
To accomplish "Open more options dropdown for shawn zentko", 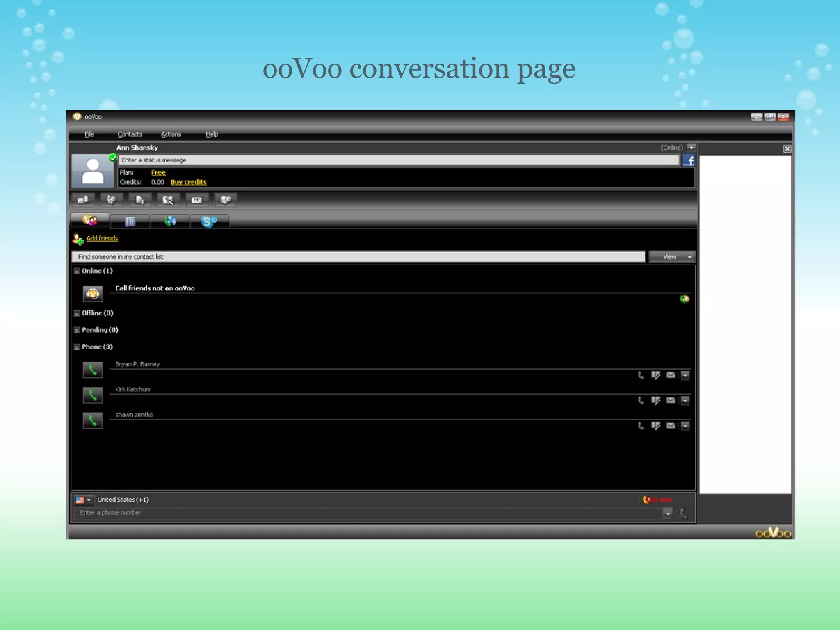I will [685, 426].
